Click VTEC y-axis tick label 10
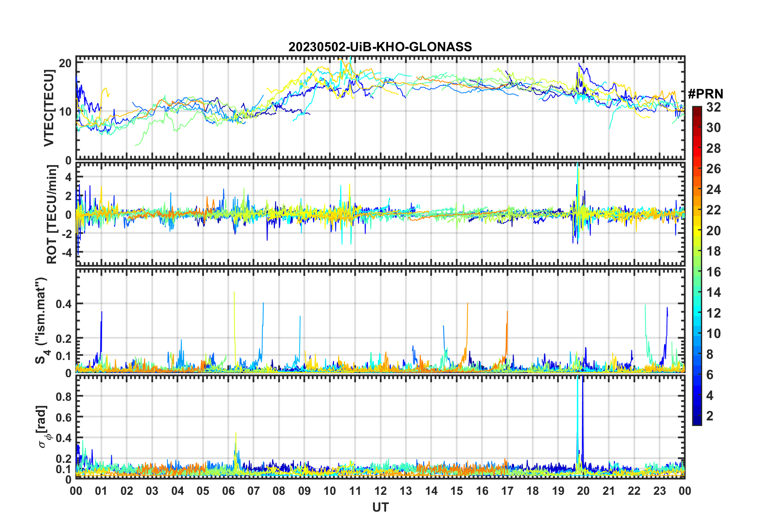This screenshot has width=761, height=532. pos(65,112)
